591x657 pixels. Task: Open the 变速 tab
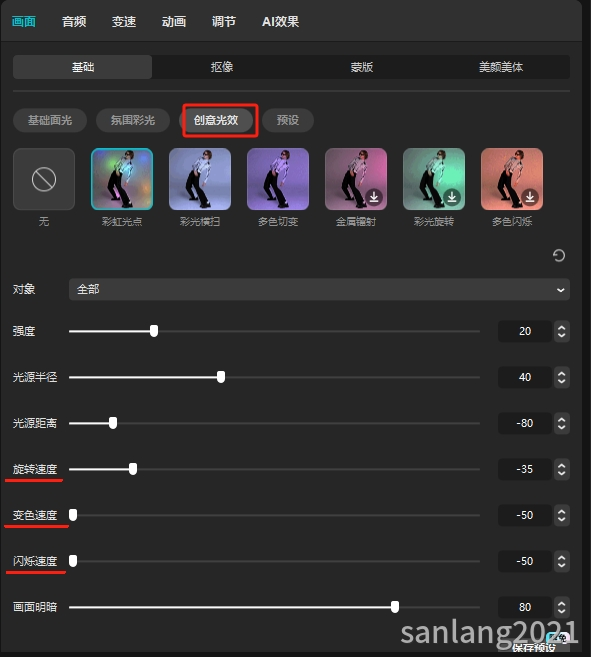124,22
